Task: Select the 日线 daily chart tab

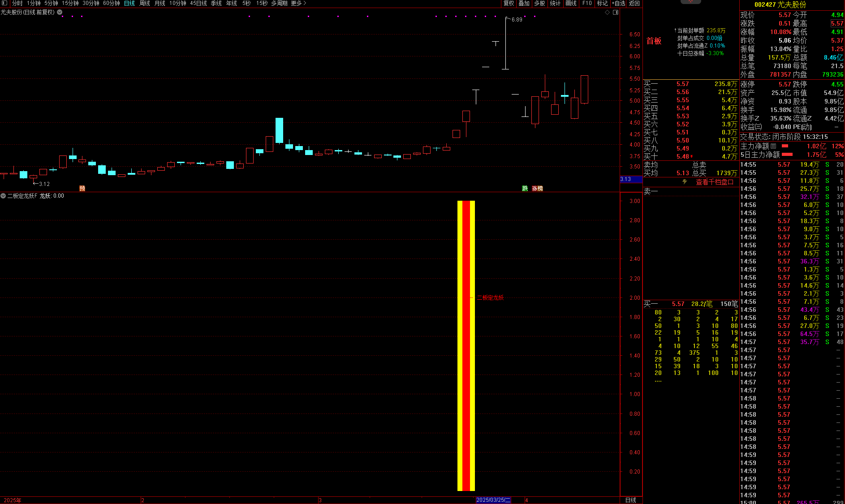Action: click(x=129, y=3)
